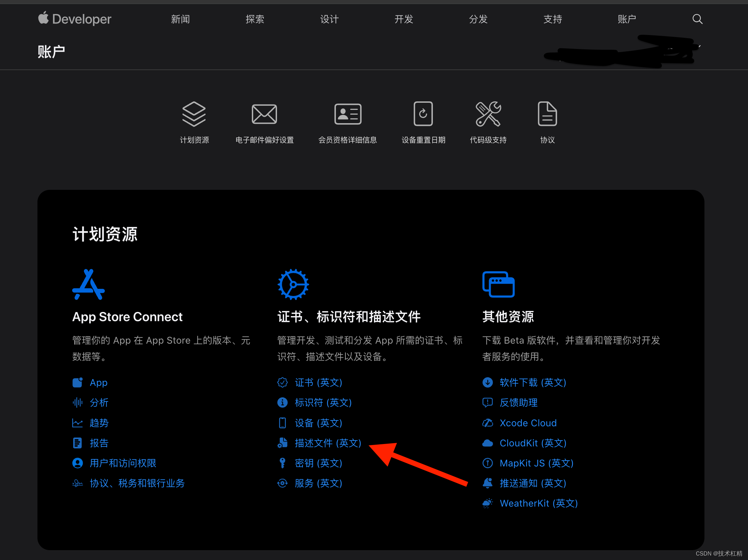Open 用户和访问权限 link
This screenshot has height=560, width=748.
(123, 463)
